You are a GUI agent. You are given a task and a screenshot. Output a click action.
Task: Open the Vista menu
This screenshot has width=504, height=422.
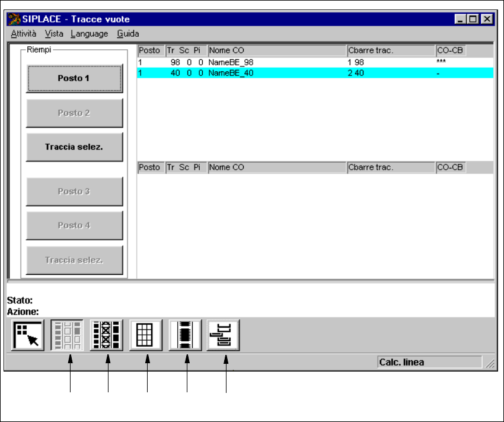tap(54, 33)
